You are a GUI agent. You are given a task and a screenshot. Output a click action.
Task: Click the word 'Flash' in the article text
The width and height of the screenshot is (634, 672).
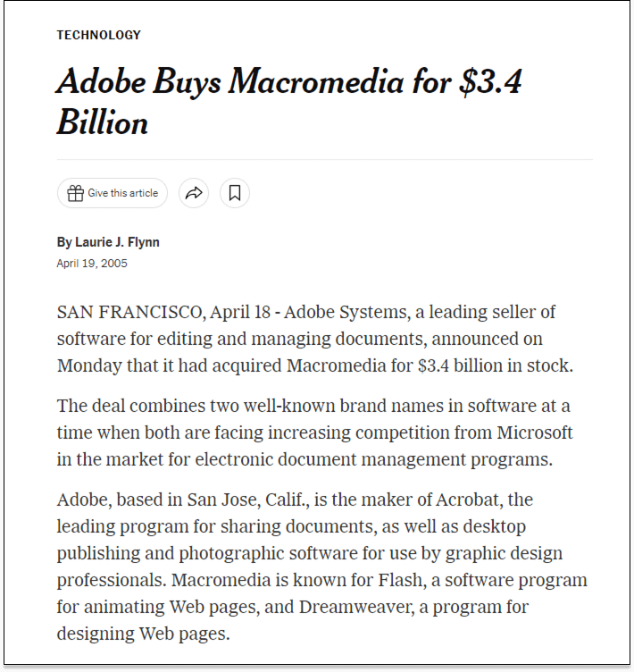coord(402,580)
